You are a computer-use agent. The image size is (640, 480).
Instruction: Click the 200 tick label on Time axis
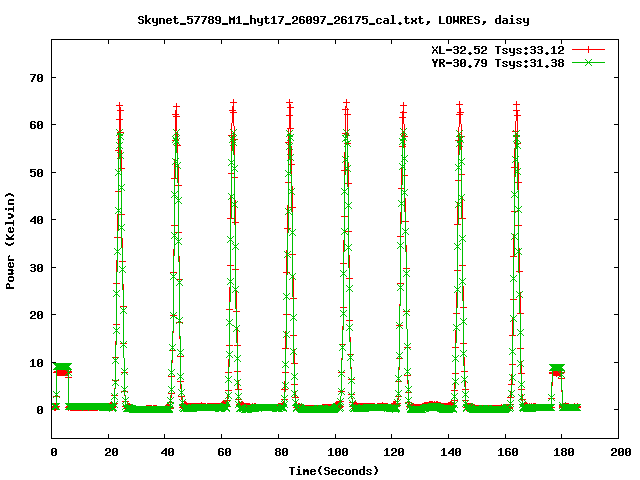(621, 452)
